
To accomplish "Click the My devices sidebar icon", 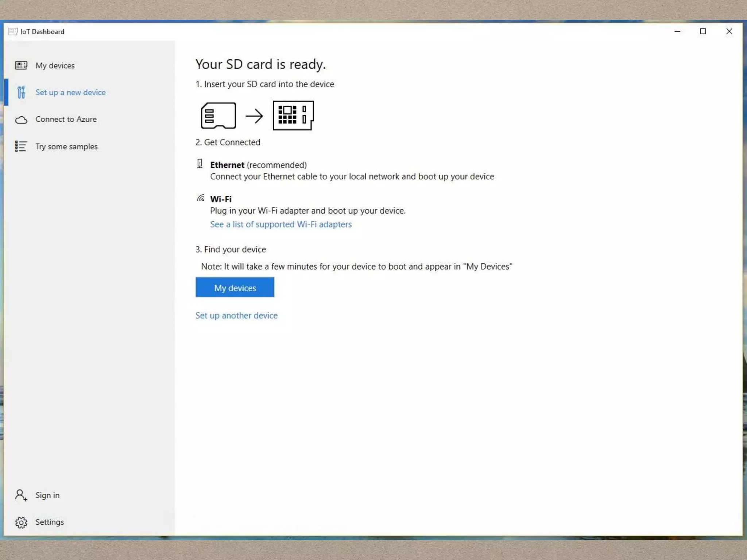I will pyautogui.click(x=21, y=66).
